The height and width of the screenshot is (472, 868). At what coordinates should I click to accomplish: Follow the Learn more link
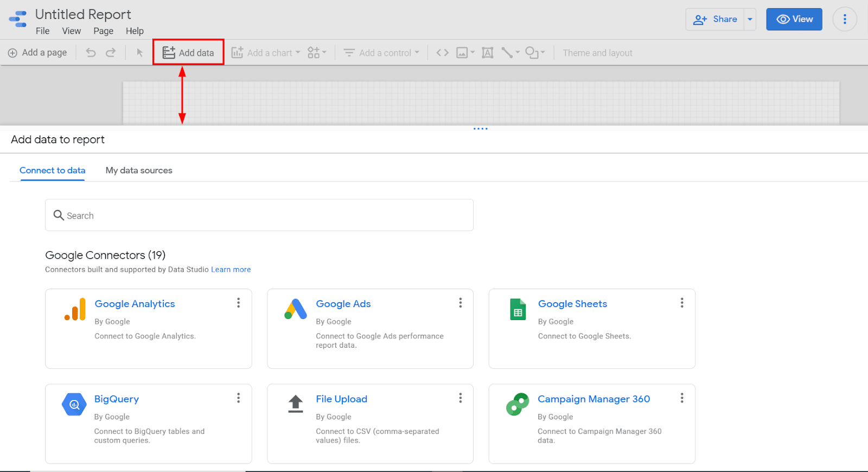click(231, 270)
